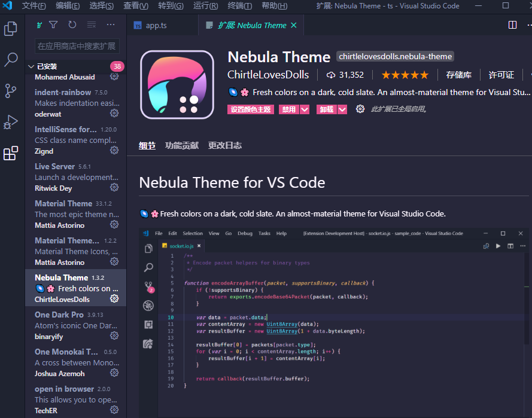Open the 存储库 repository link

click(x=459, y=75)
